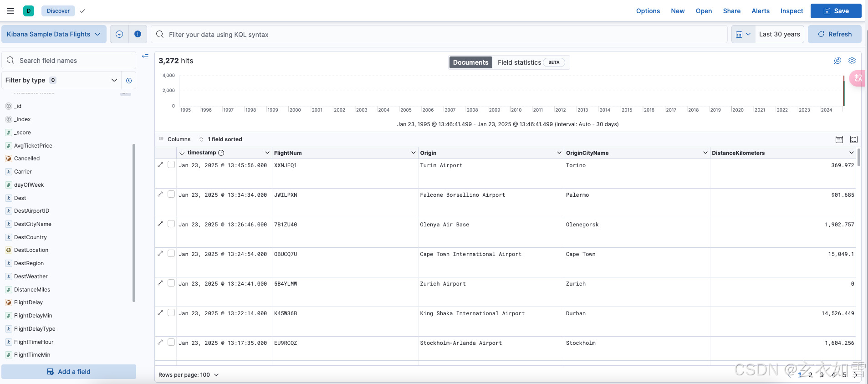Click the DistanceMiles field in the sidebar

click(x=32, y=290)
